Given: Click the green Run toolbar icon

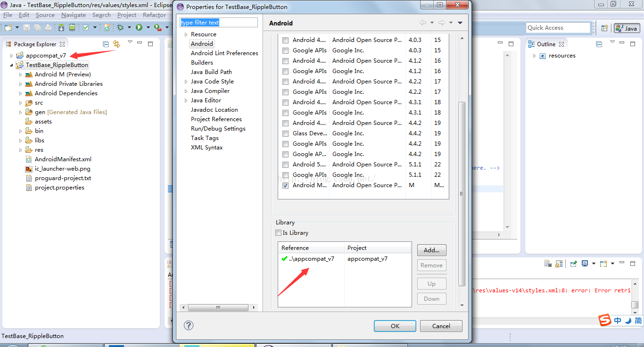Looking at the screenshot, I should tap(139, 28).
